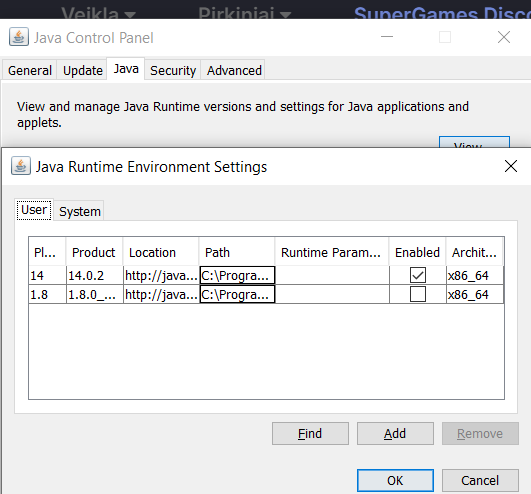Confirm with the OK button
Viewport: 531px width, 494px height.
(395, 480)
